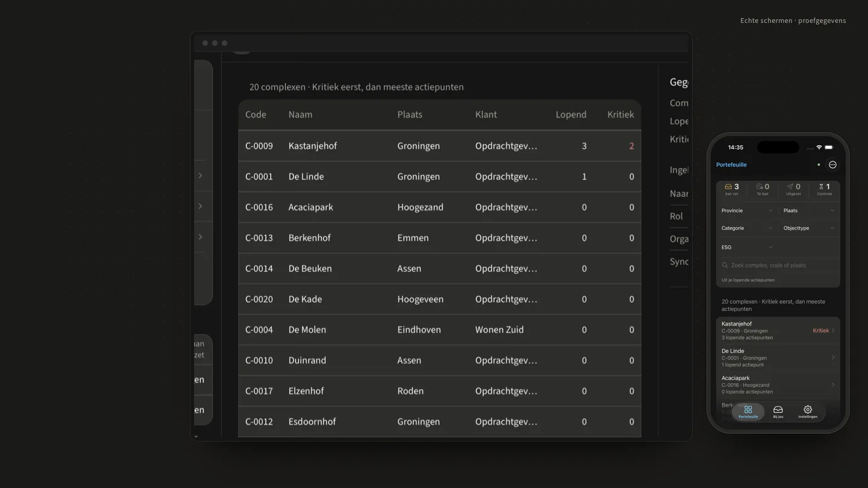Select the C-0014 De Beuken table row
The height and width of the screenshot is (488, 868).
point(439,269)
